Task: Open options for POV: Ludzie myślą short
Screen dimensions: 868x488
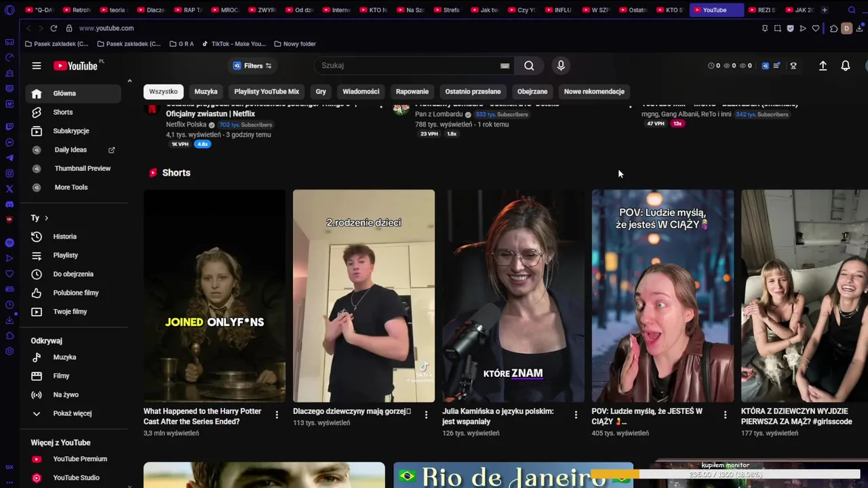Action: (725, 415)
